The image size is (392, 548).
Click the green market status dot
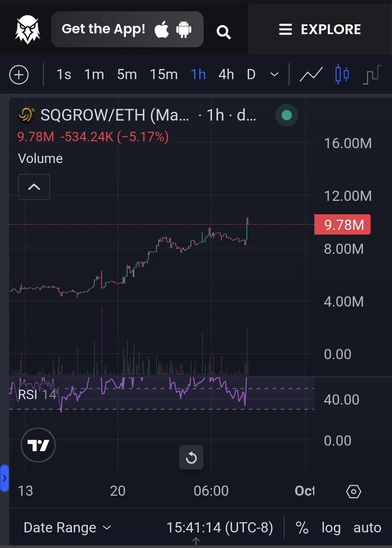pyautogui.click(x=287, y=115)
